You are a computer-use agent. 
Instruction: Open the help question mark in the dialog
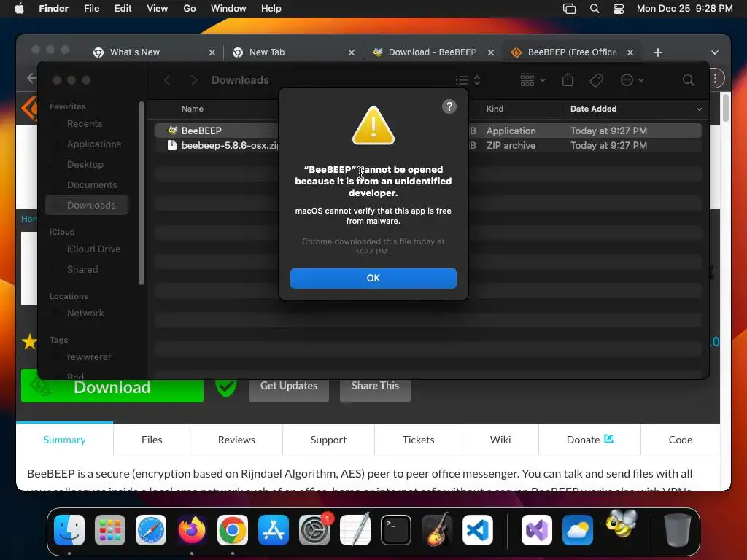tap(449, 106)
